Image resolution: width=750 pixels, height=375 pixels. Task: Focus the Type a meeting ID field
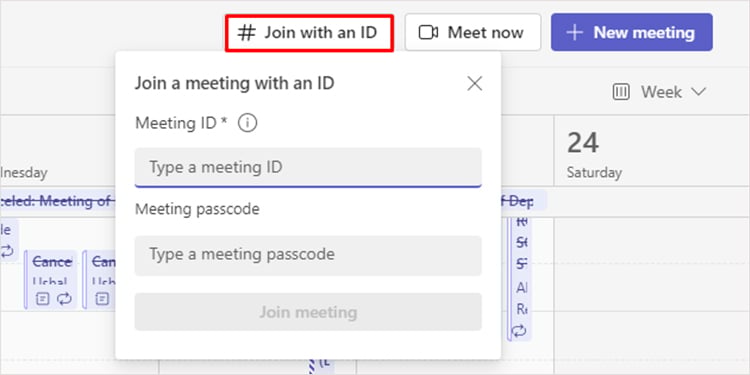[308, 167]
